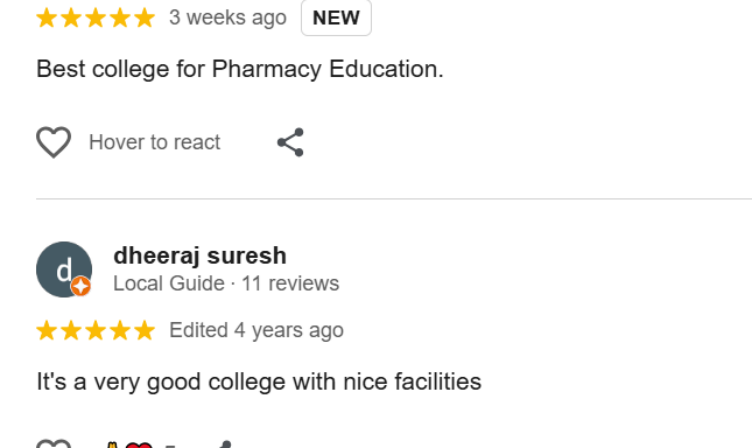Screen dimensions: 753x448
Task: Click last star of dheeraj suresh's rating
Action: point(145,330)
